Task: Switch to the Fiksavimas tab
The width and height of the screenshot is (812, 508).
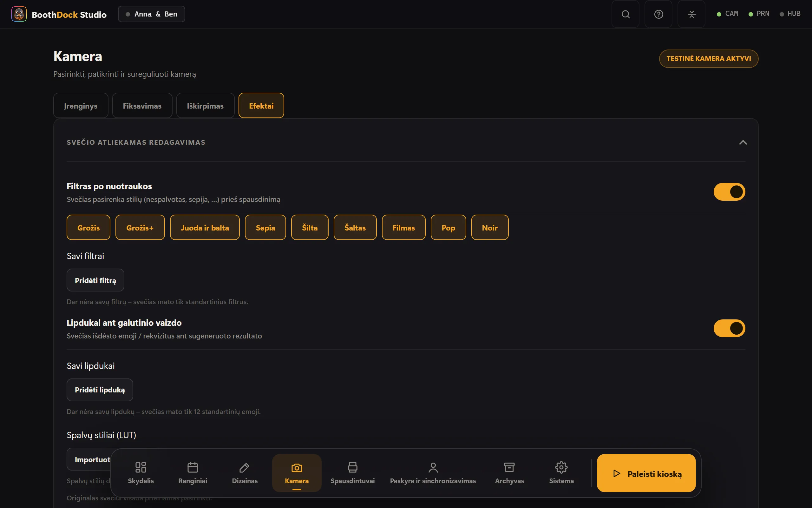Action: coord(142,105)
